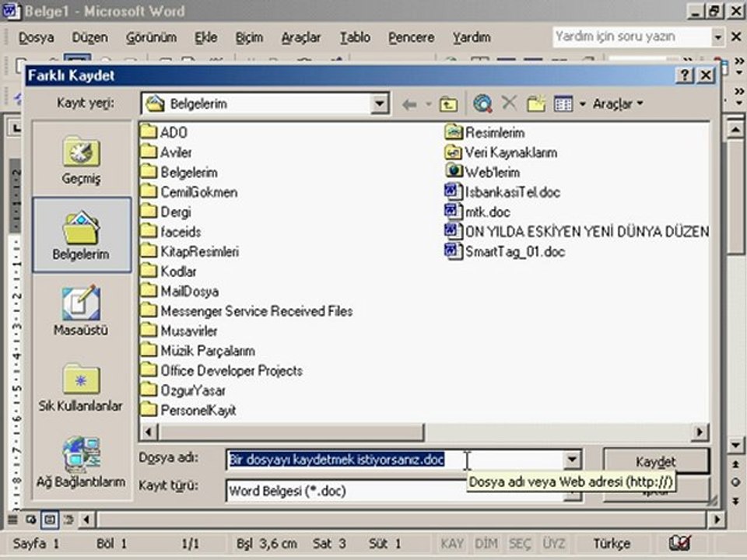The image size is (747, 560).
Task: Open the Görünüm menu
Action: tap(151, 37)
